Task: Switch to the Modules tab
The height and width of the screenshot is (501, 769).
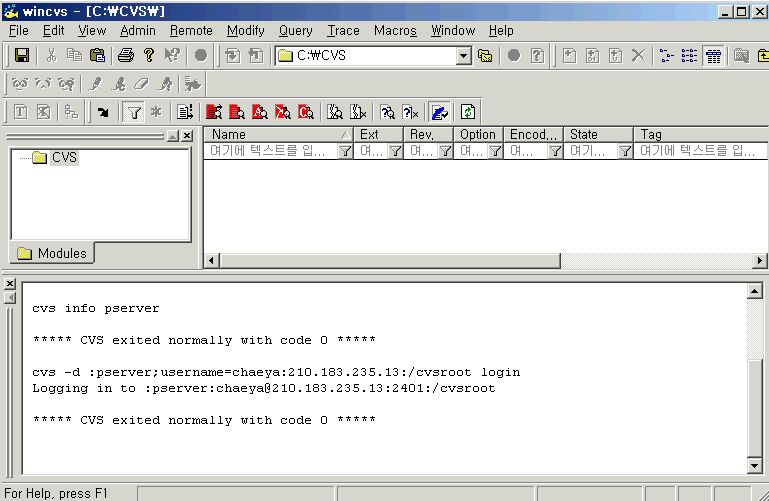Action: (52, 254)
